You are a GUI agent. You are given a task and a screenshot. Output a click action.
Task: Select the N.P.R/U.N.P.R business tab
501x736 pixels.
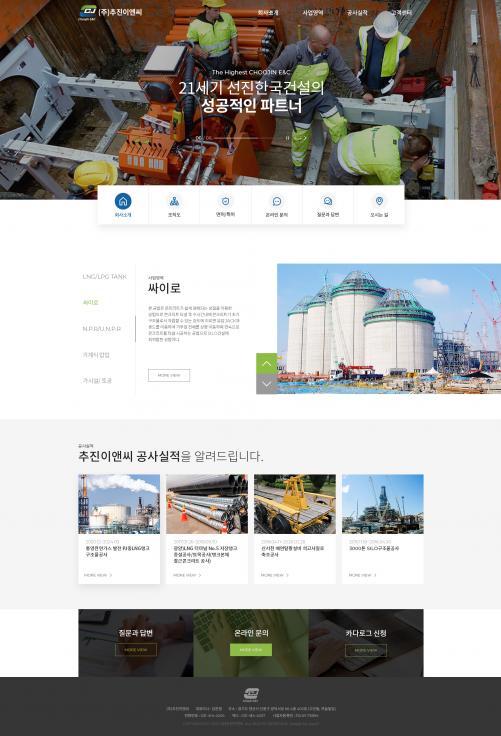102,329
